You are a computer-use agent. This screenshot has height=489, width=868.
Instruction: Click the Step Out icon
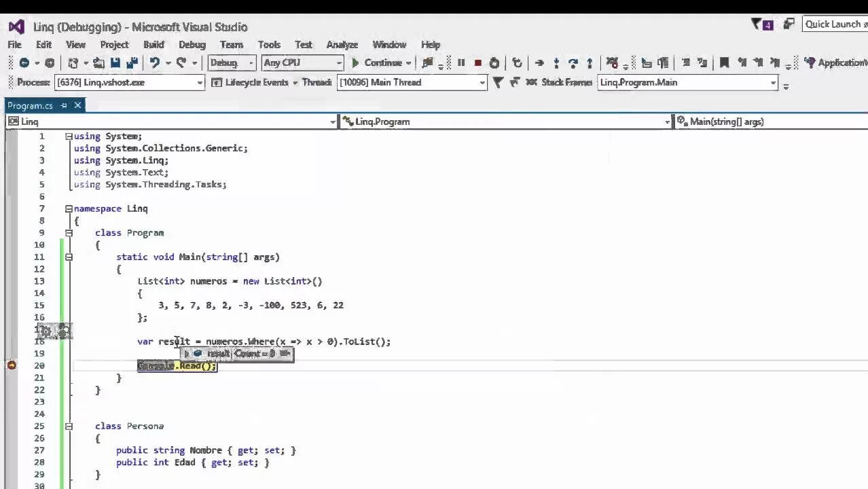(589, 62)
